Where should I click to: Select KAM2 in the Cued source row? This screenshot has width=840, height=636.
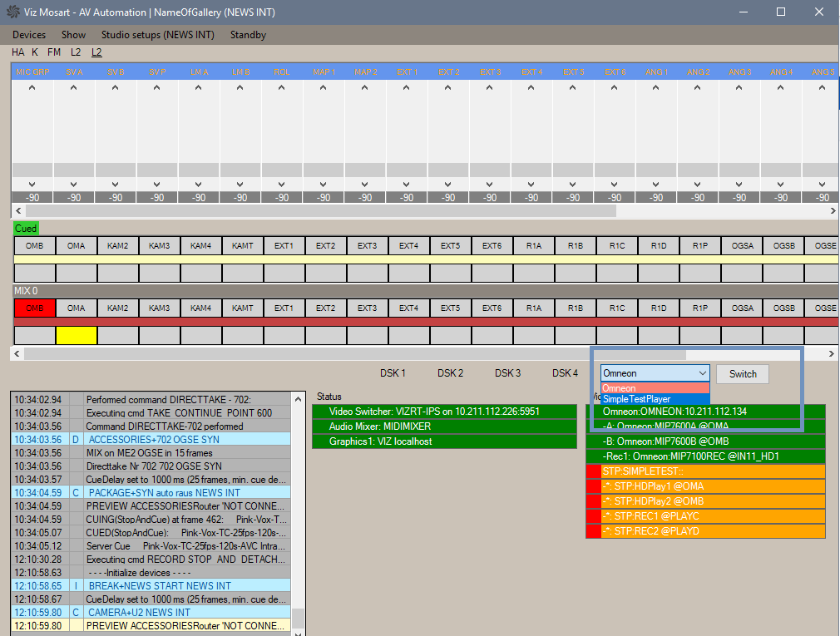(x=117, y=245)
